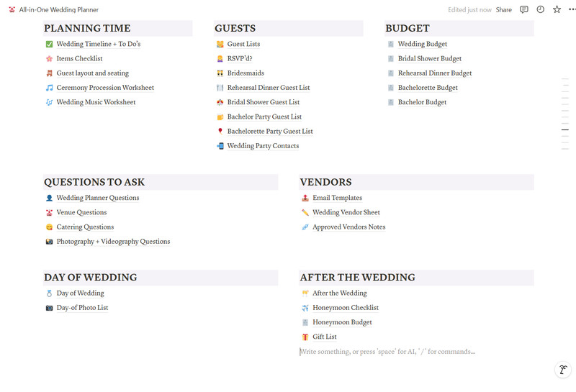
Task: Open Catering Questions page
Action: 85,227
